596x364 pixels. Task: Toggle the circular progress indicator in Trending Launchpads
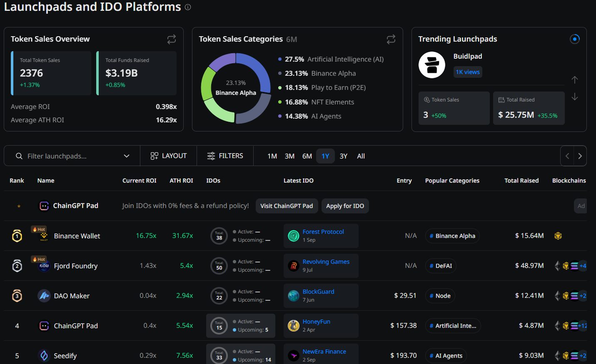[575, 39]
